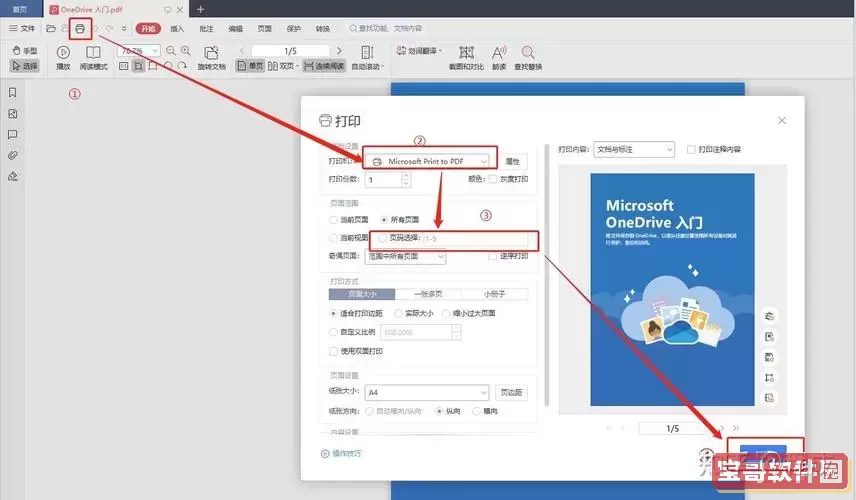This screenshot has width=856, height=500.
Task: Open the comments panel in left sidebar
Action: pyautogui.click(x=13, y=134)
